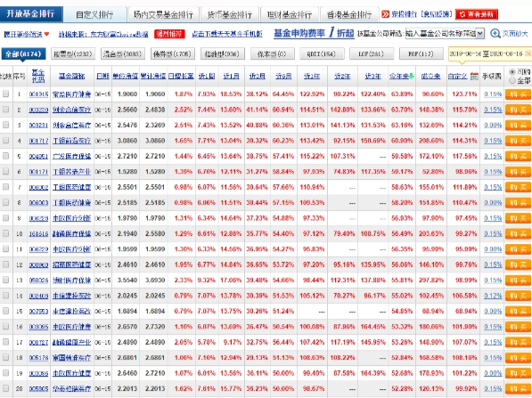Sort by the 日增长率 column header
Screen dimensions: 532x398
[x=181, y=77]
